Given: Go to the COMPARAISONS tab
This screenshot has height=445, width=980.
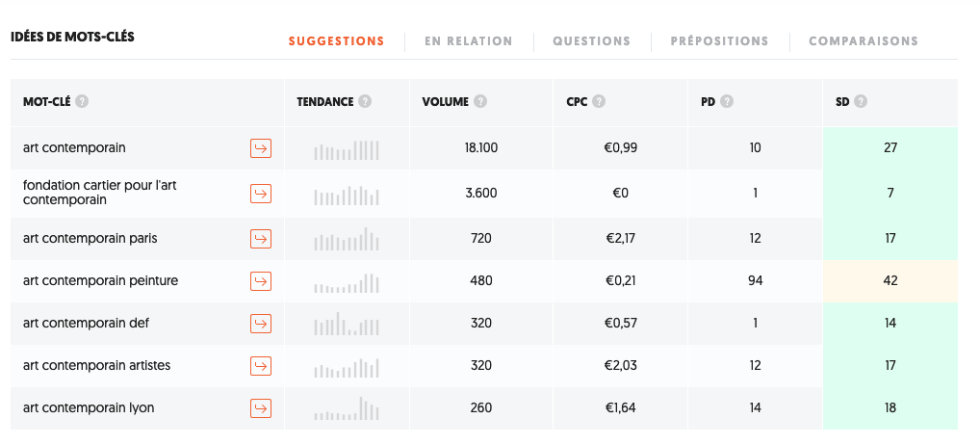Looking at the screenshot, I should tap(864, 41).
